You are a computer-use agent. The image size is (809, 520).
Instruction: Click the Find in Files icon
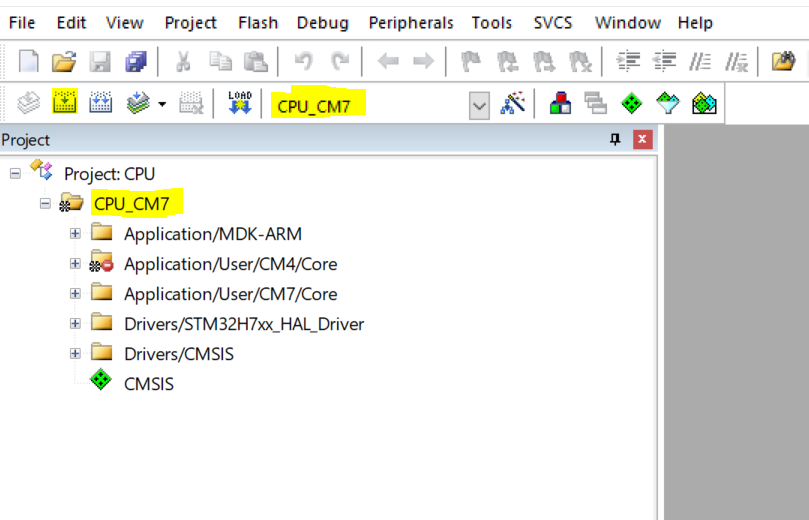click(783, 61)
